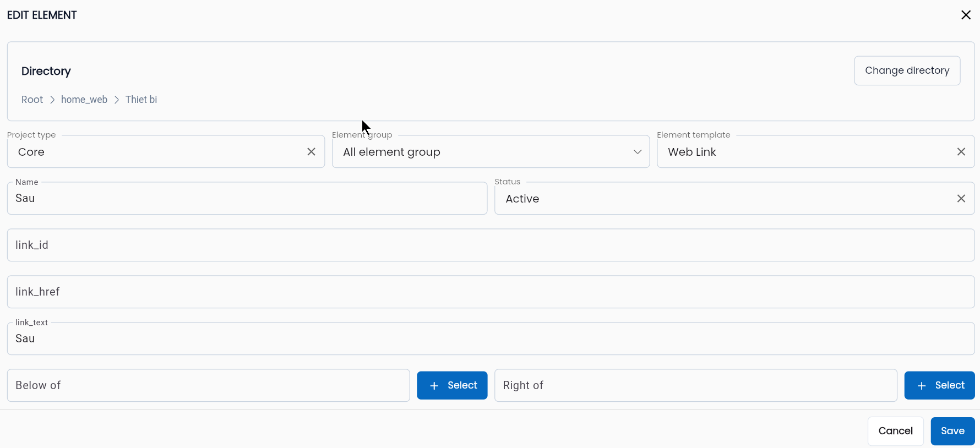Focus the Name field containing Sau

(247, 198)
